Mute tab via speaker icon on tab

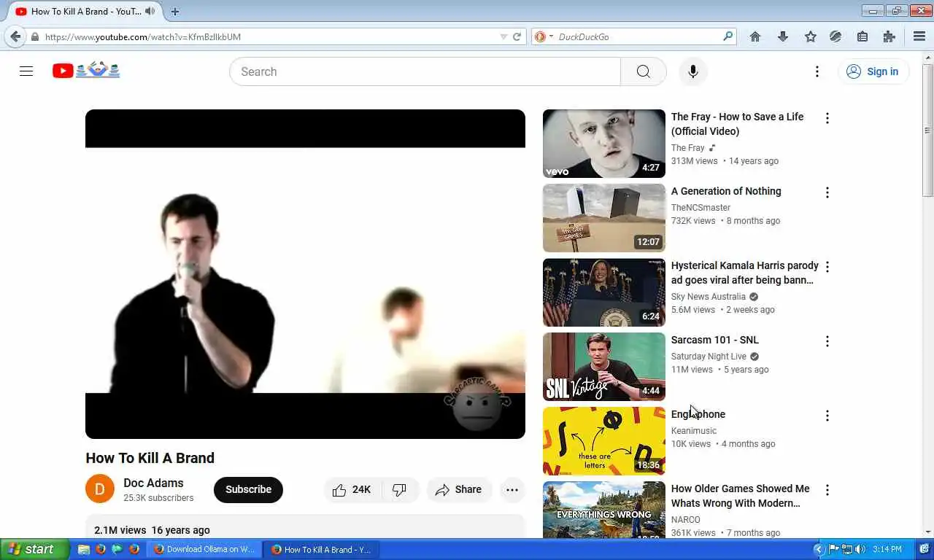150,11
